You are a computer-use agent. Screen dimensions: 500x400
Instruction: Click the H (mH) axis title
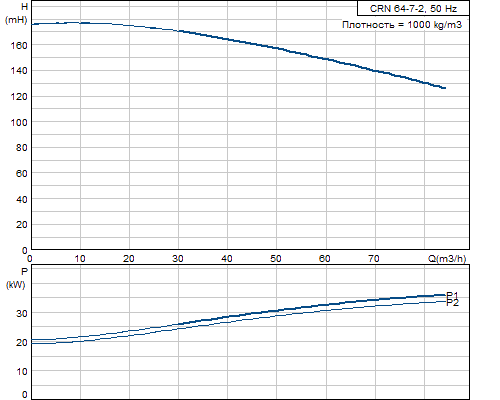[x=16, y=13]
